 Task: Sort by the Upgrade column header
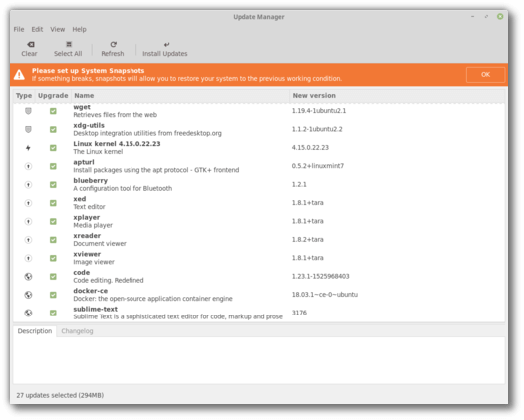(53, 96)
